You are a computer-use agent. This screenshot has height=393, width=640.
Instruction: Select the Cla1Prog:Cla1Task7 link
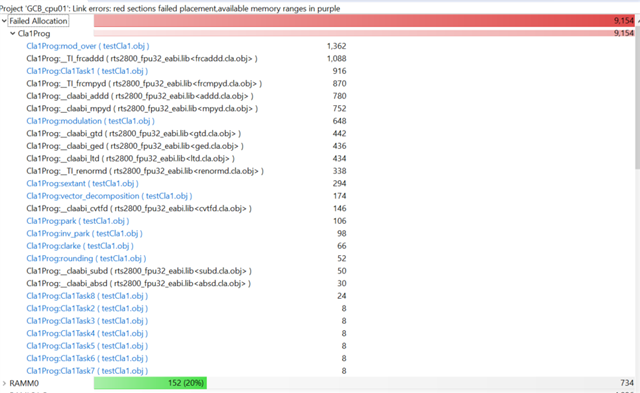click(x=87, y=371)
